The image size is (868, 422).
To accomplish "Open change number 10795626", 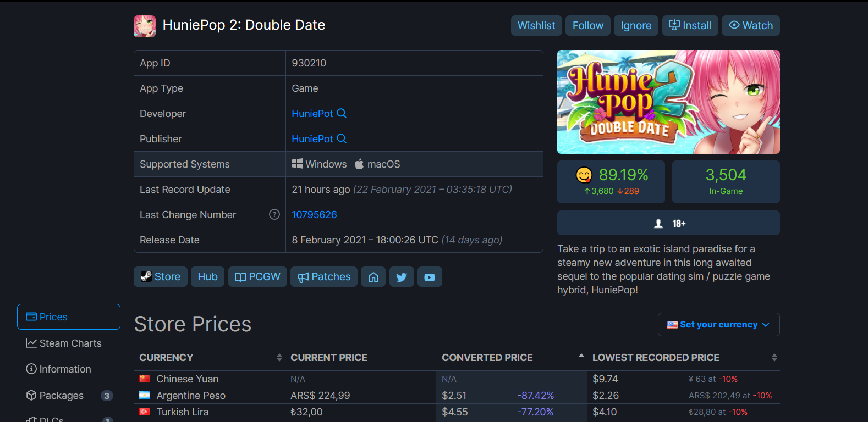I will coord(314,215).
